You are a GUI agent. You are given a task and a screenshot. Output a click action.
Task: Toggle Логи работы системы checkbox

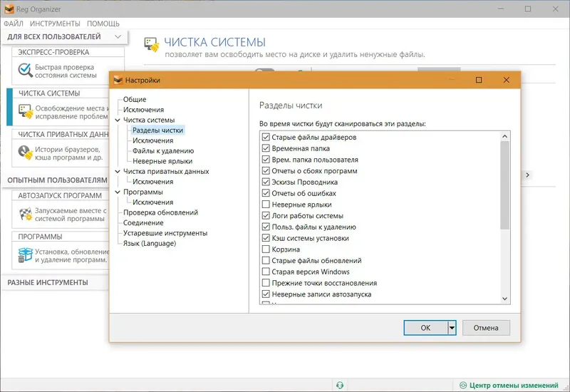tap(266, 216)
